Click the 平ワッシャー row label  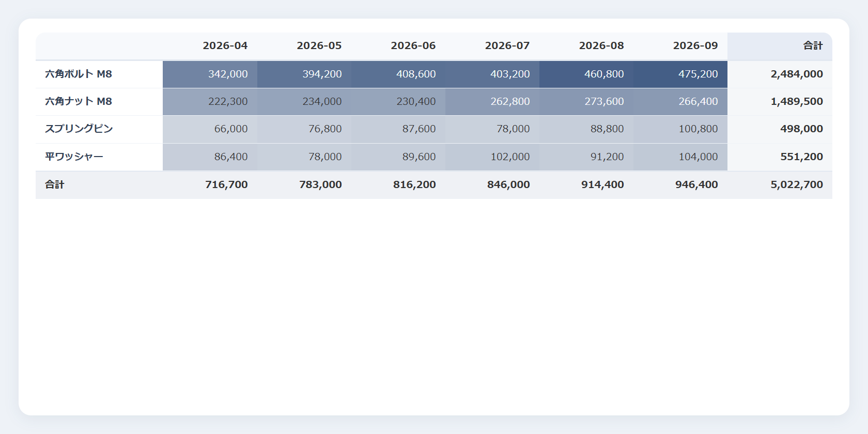point(99,157)
